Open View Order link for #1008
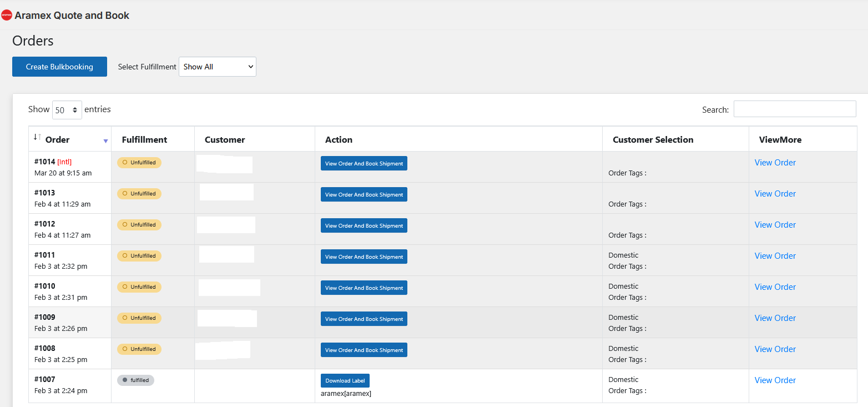Viewport: 868px width, 407px height. click(x=775, y=349)
